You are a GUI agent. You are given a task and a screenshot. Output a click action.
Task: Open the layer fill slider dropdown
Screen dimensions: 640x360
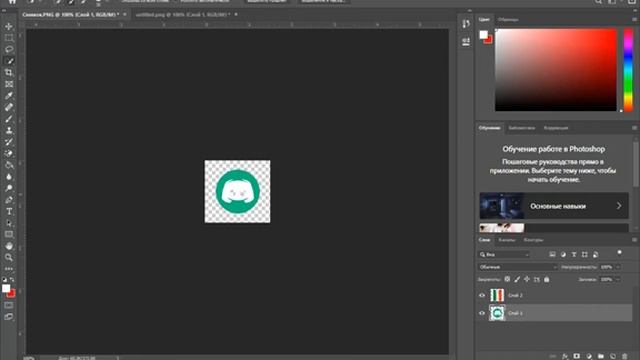pos(618,280)
